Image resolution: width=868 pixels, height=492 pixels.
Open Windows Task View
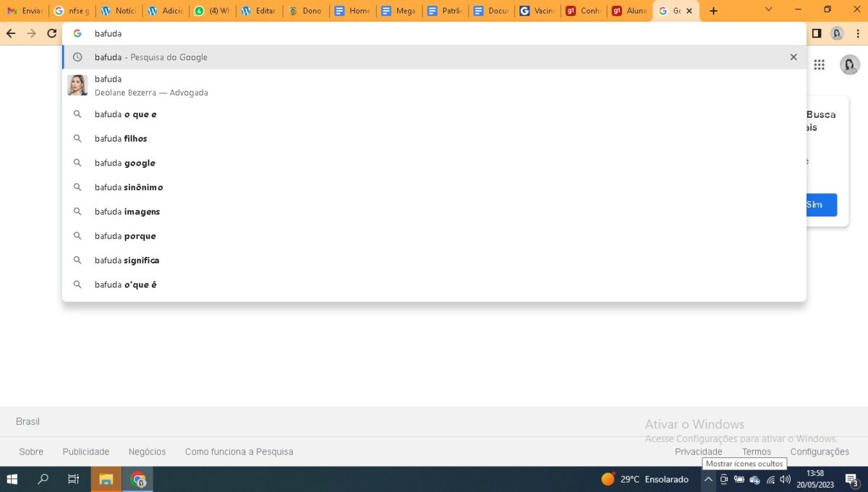pyautogui.click(x=73, y=479)
